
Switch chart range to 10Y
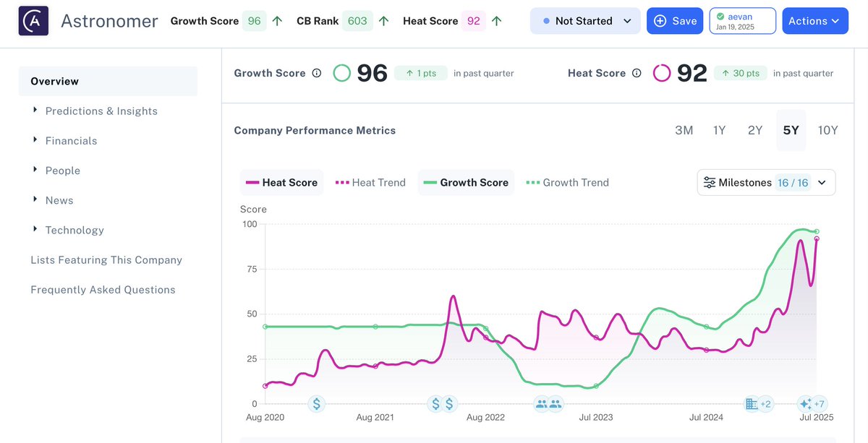827,131
